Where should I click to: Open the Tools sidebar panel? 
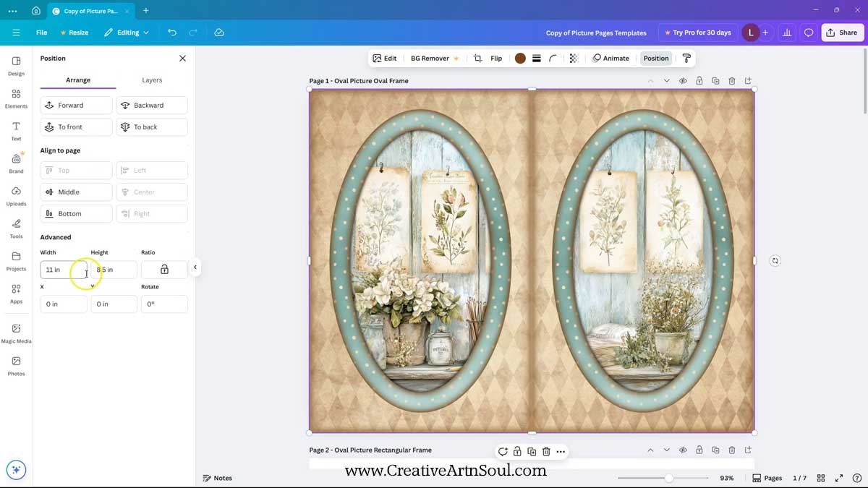[16, 228]
